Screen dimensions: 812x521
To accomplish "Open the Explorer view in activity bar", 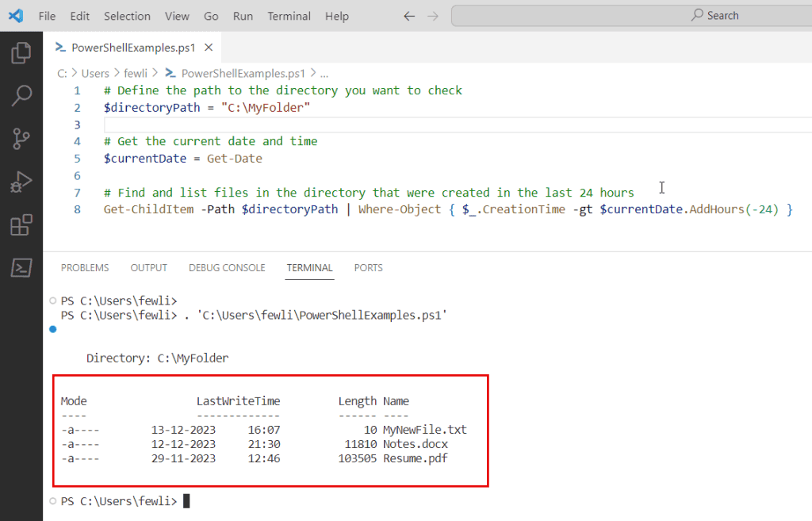I will [x=21, y=53].
